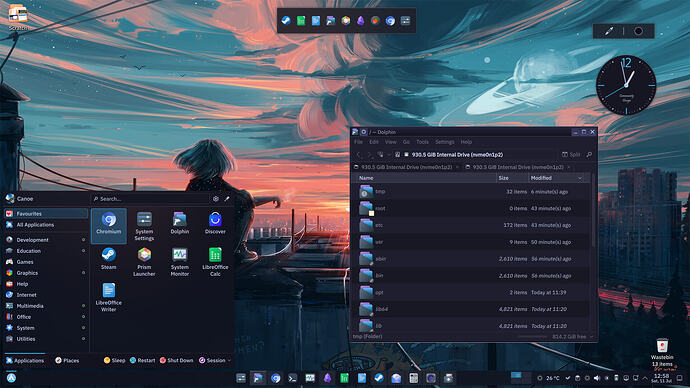This screenshot has height=388, width=690.
Task: Select the Multimedia category
Action: (46, 306)
